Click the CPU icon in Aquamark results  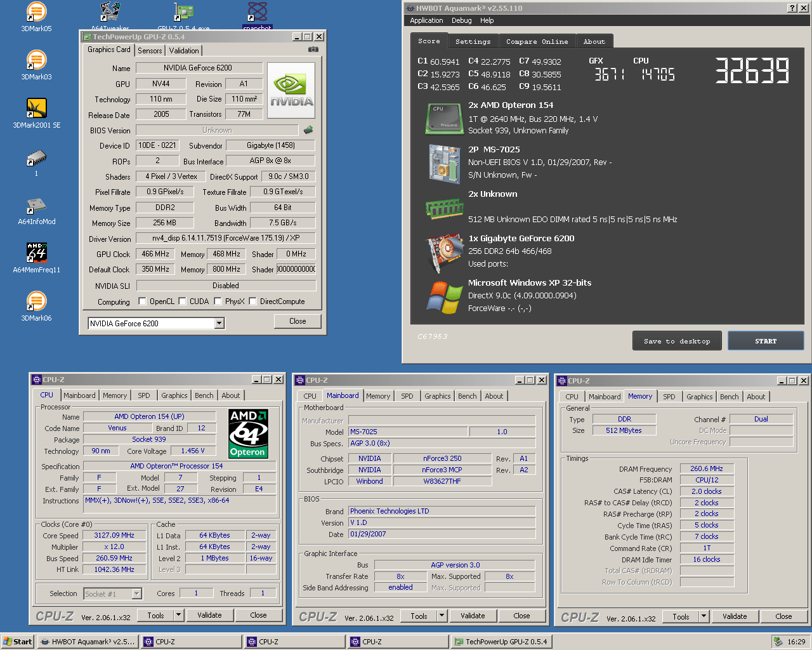[x=444, y=119]
